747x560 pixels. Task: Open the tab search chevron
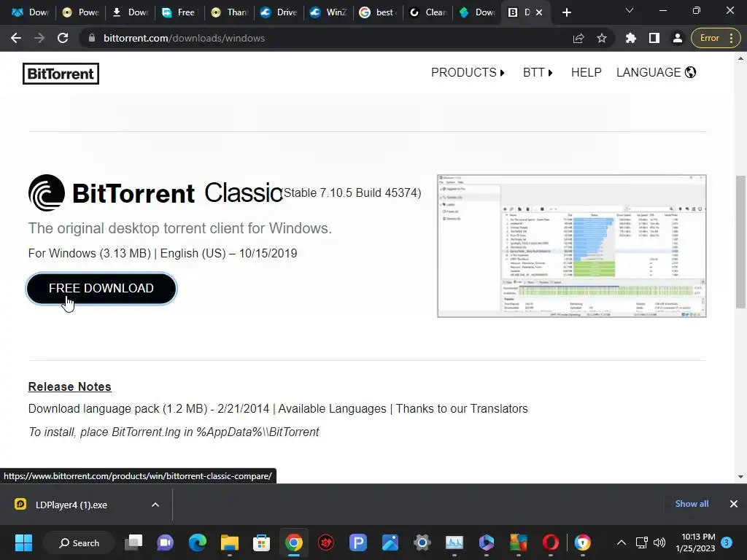point(630,10)
